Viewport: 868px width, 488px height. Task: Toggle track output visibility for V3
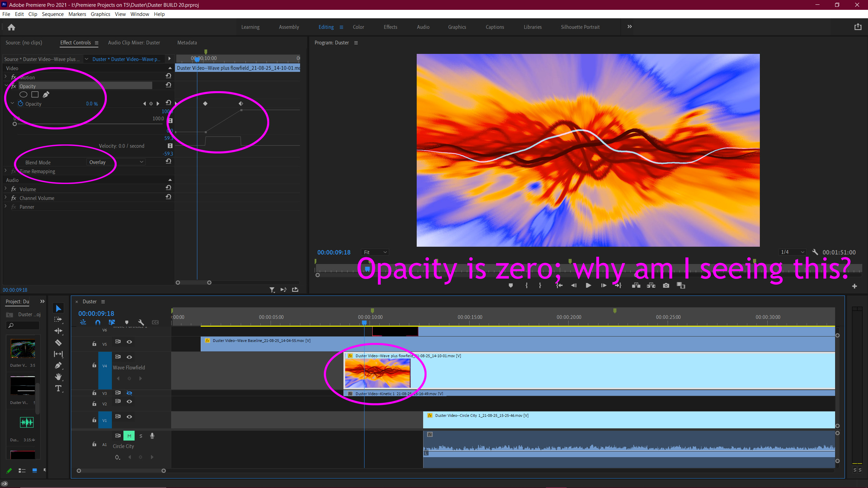(x=129, y=393)
